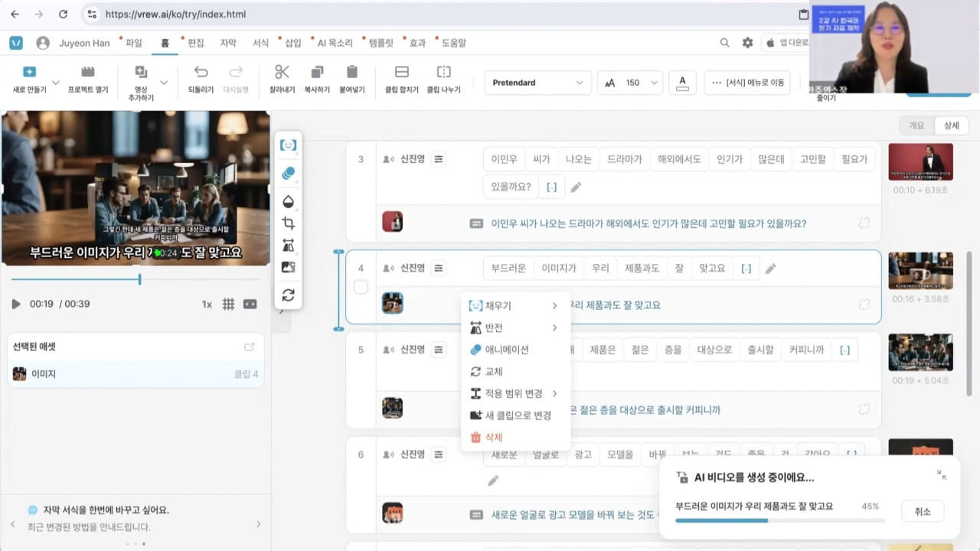This screenshot has height=551, width=980.
Task: Switch to the 개요 view toggle
Action: pos(916,126)
